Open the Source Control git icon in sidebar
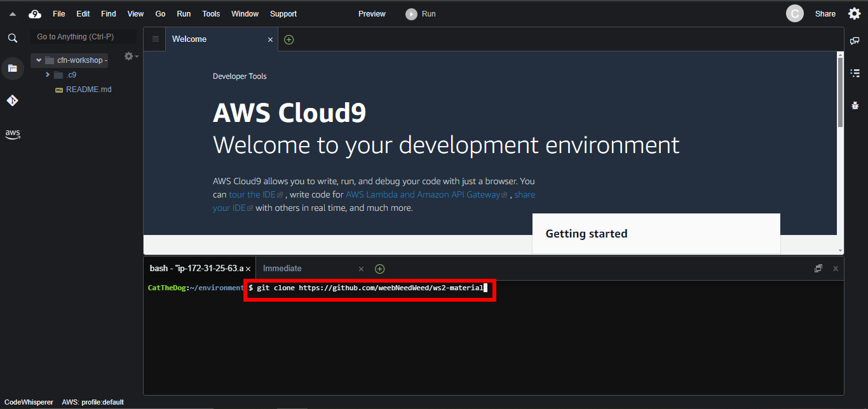This screenshot has height=409, width=868. point(12,100)
